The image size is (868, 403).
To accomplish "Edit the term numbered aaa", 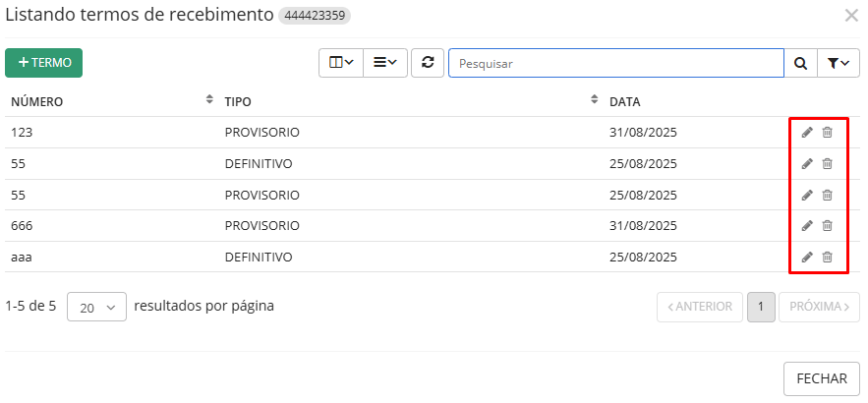I will [807, 257].
